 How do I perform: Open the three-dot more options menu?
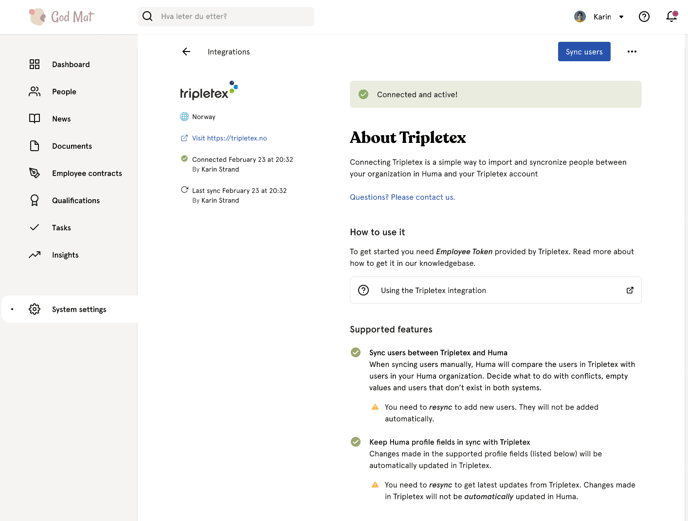[632, 52]
